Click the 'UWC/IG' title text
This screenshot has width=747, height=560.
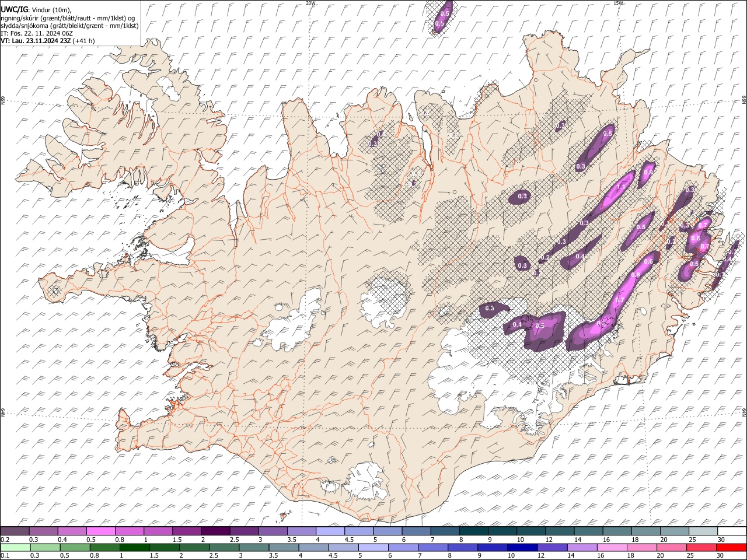pyautogui.click(x=14, y=10)
